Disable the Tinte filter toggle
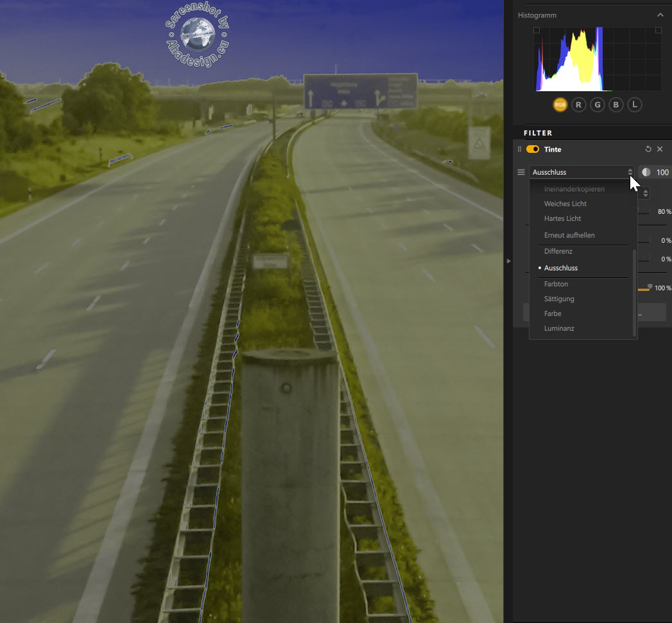 [532, 149]
